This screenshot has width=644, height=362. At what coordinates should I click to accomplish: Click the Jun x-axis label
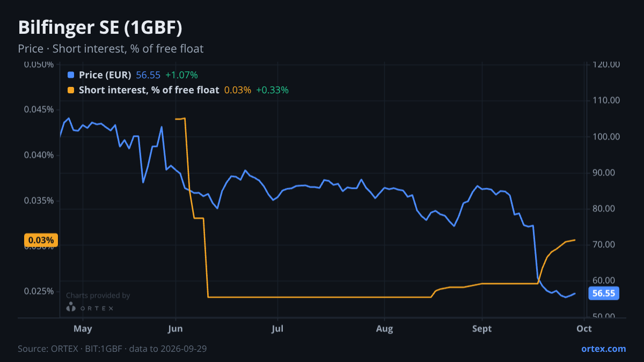(175, 328)
